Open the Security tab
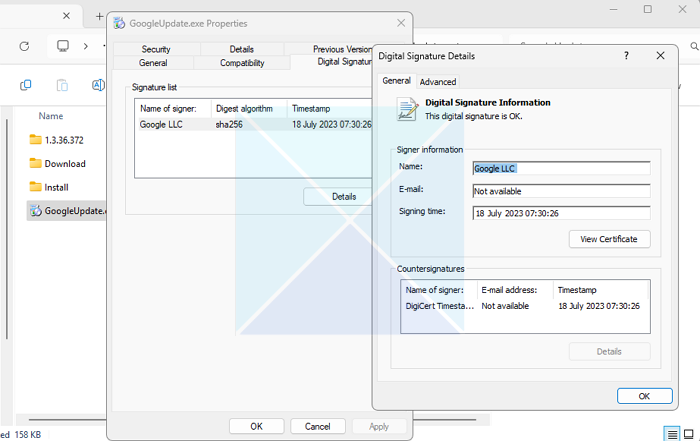 point(156,49)
